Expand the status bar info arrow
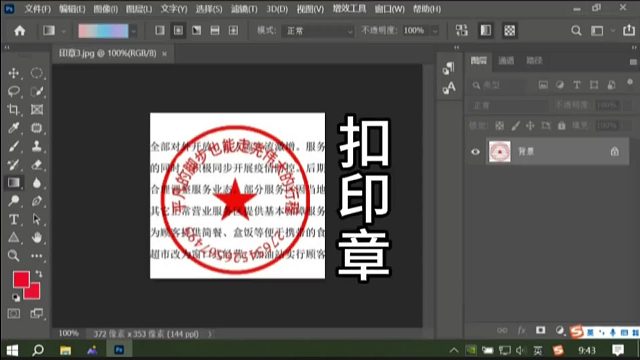 210,334
